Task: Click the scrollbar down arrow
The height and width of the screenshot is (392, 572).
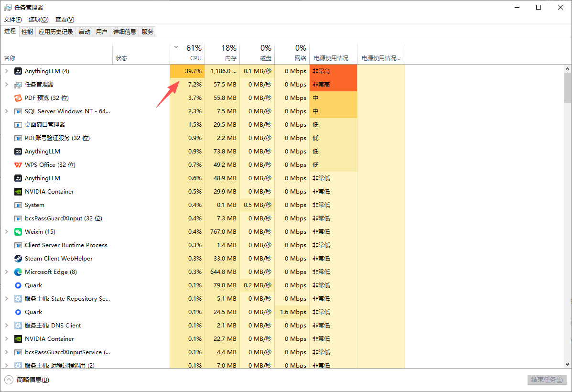Action: click(567, 364)
